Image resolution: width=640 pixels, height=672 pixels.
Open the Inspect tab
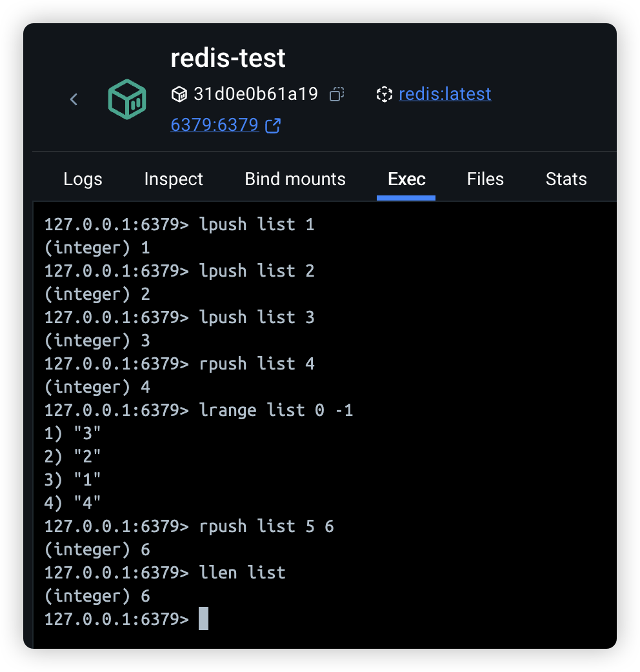174,179
